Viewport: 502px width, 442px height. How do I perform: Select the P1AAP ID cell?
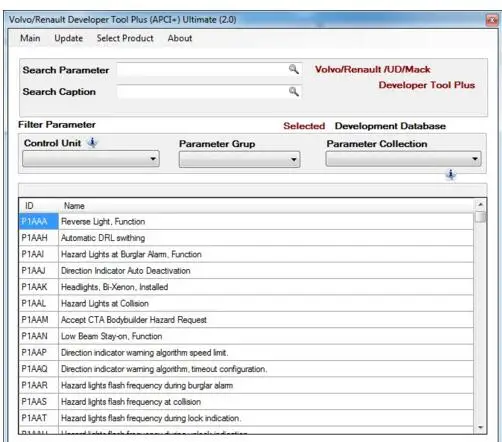(39, 352)
